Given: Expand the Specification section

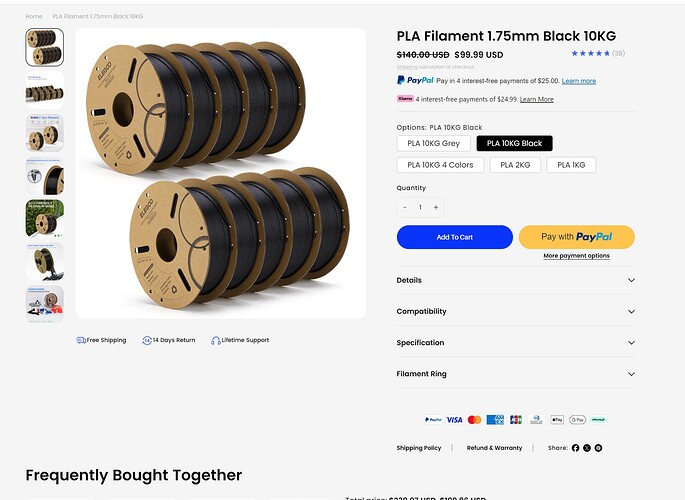Looking at the screenshot, I should coord(515,343).
